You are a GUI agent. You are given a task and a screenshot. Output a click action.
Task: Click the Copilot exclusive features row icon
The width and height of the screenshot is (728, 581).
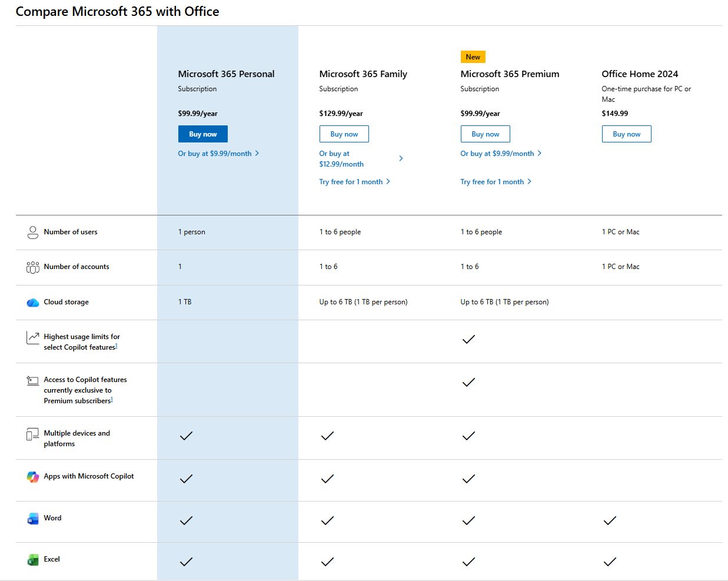pos(33,381)
